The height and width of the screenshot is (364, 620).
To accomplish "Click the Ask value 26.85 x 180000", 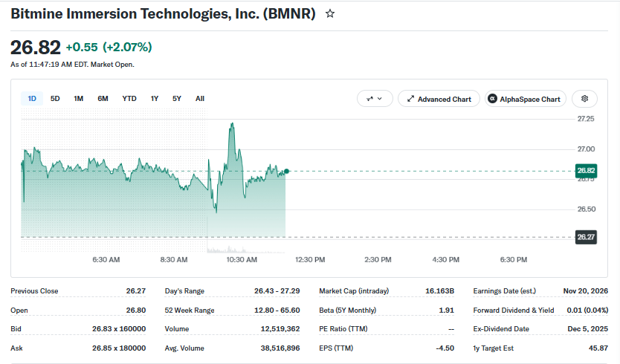I will [119, 348].
